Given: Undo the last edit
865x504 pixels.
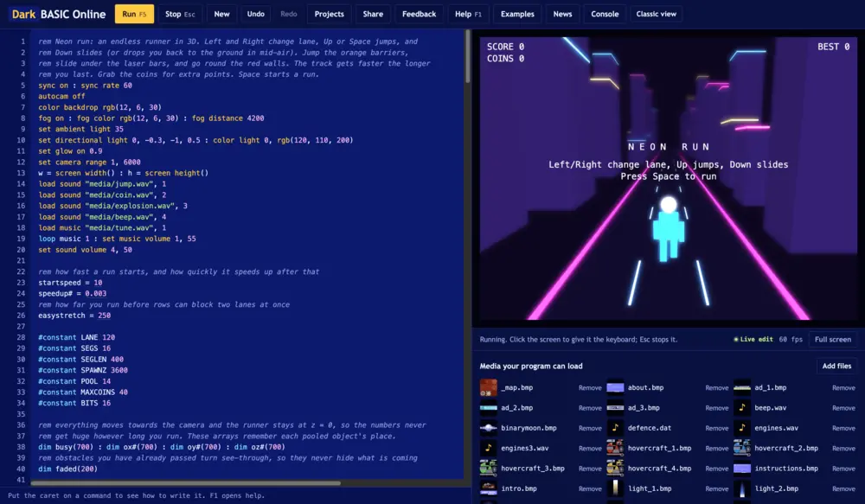Looking at the screenshot, I should click(x=255, y=14).
